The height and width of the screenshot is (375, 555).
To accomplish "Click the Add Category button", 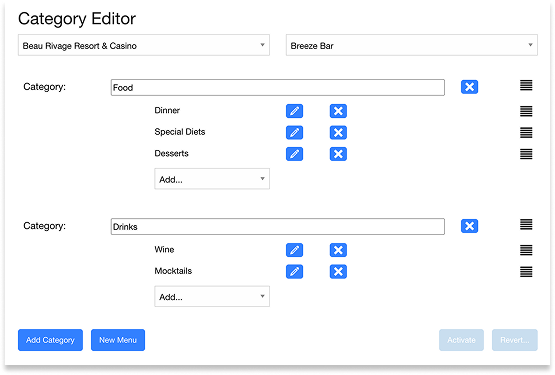I will [x=50, y=340].
